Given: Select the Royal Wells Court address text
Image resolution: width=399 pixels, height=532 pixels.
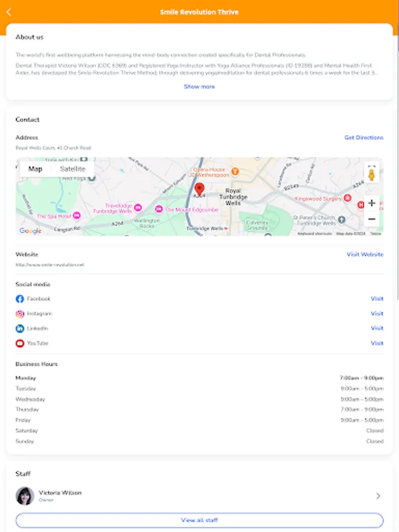Looking at the screenshot, I should 53,148.
